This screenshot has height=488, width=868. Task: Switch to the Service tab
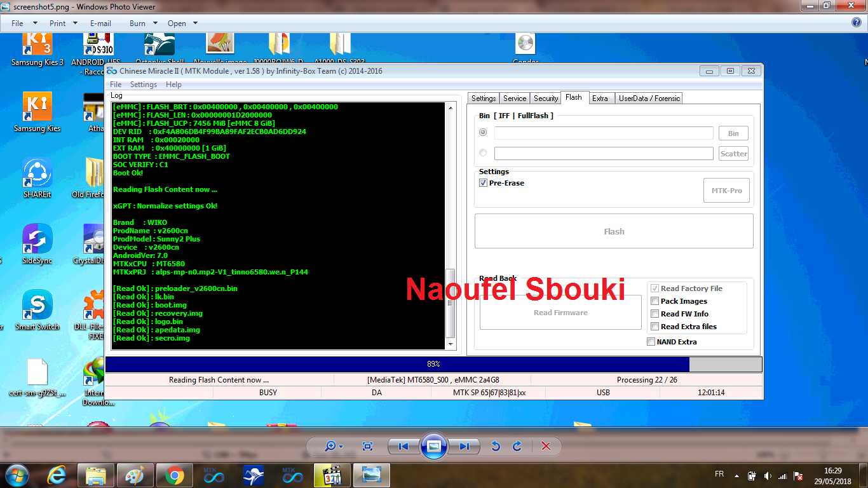[515, 98]
